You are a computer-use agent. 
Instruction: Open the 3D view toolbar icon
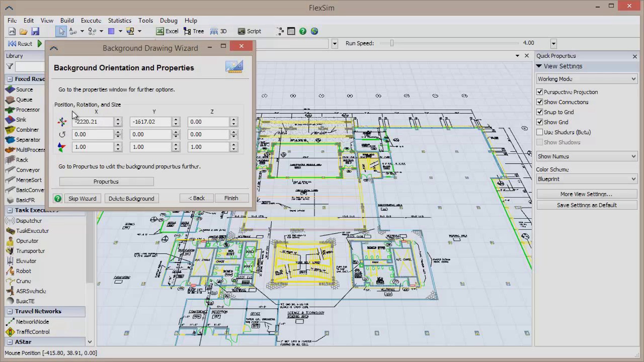pos(214,31)
